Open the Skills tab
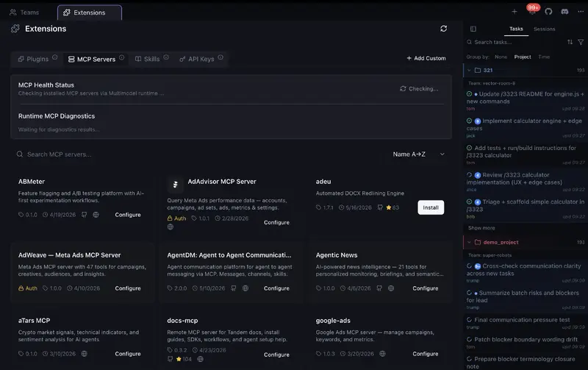588x370 pixels. (148, 59)
